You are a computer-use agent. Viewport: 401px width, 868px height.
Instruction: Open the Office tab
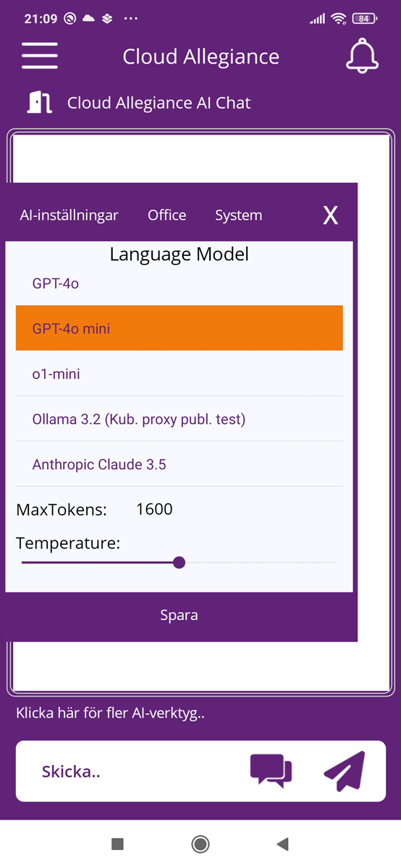(x=167, y=215)
